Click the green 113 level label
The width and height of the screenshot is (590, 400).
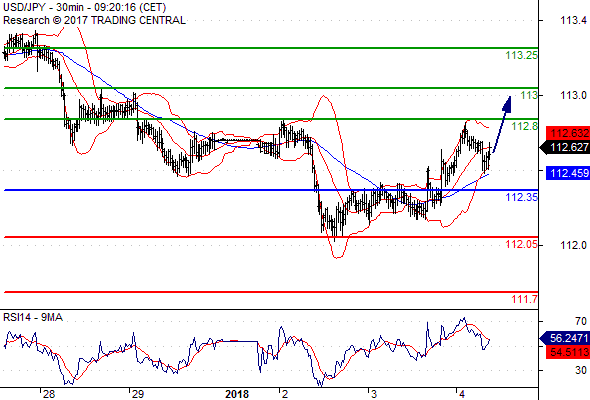tap(529, 96)
